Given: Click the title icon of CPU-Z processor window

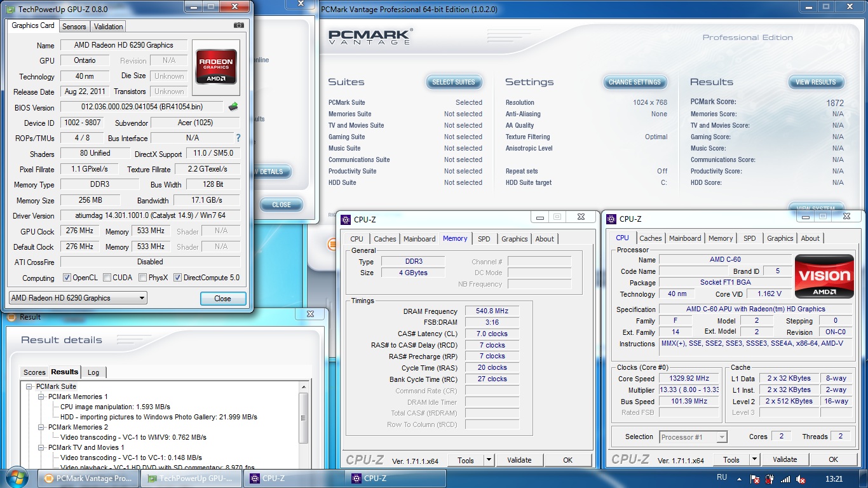Looking at the screenshot, I should 613,219.
